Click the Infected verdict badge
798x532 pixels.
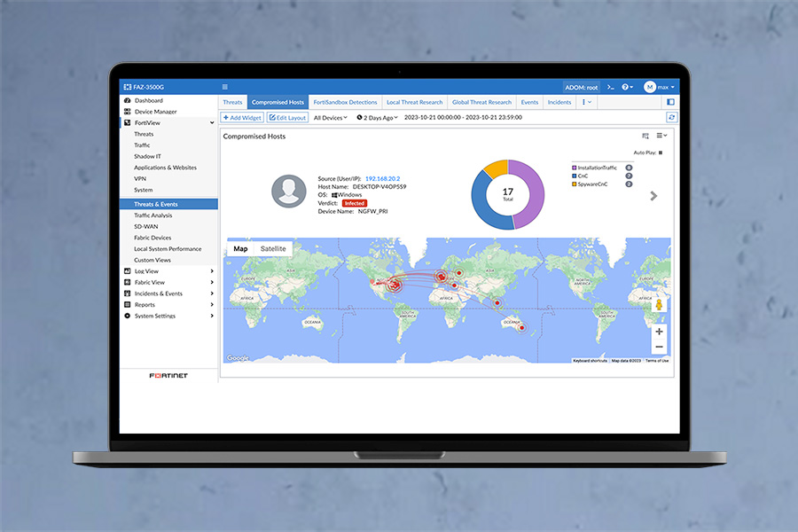(x=354, y=203)
